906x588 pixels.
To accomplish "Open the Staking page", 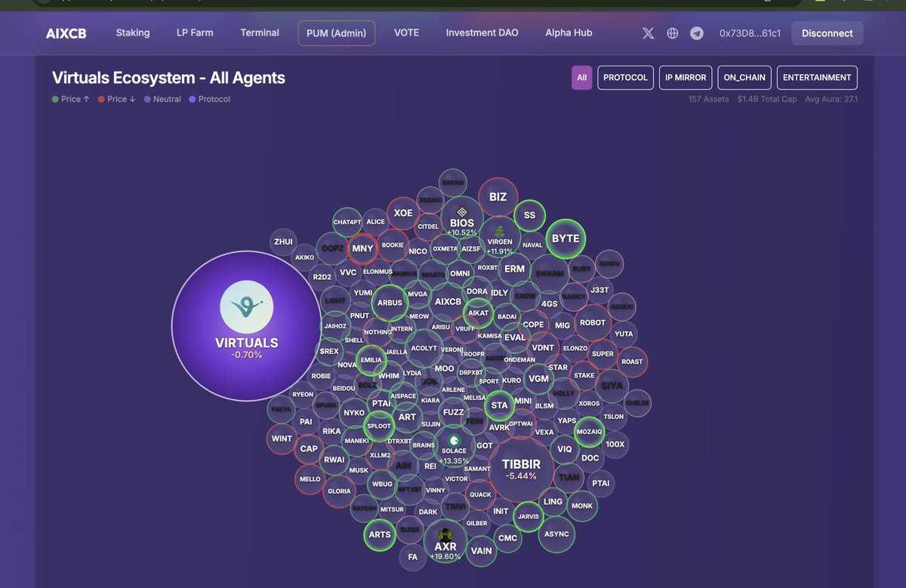I will click(133, 32).
